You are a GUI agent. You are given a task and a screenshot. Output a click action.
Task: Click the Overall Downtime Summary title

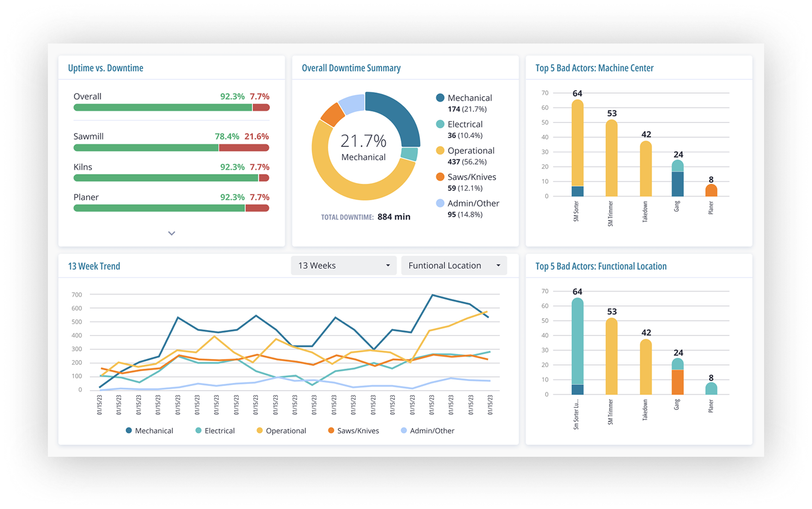pyautogui.click(x=351, y=68)
